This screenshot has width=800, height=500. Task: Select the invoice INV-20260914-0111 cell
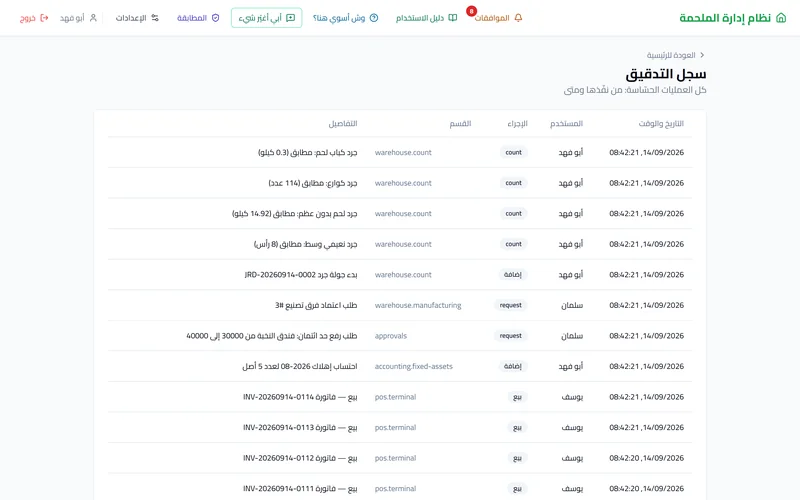coord(301,489)
